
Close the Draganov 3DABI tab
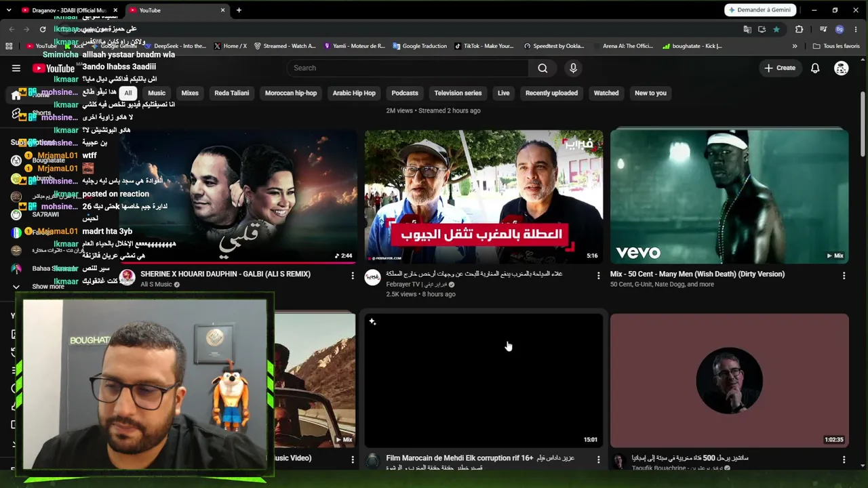(115, 10)
